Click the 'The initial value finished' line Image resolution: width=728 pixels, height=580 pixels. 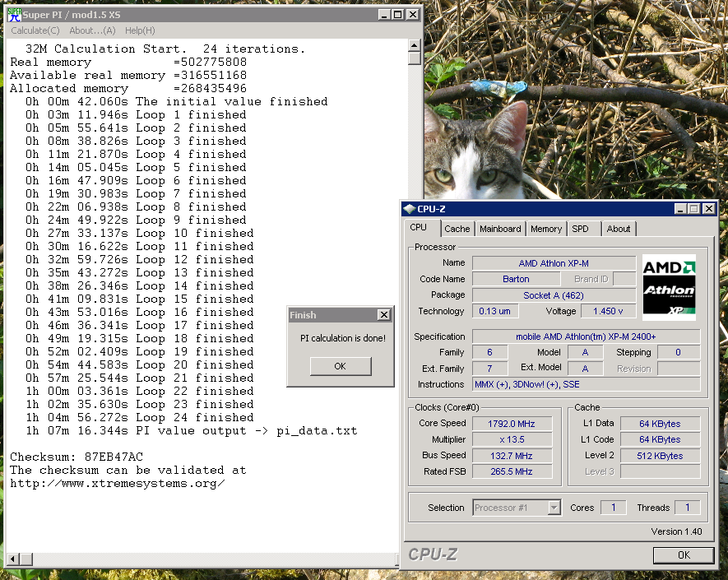point(177,102)
